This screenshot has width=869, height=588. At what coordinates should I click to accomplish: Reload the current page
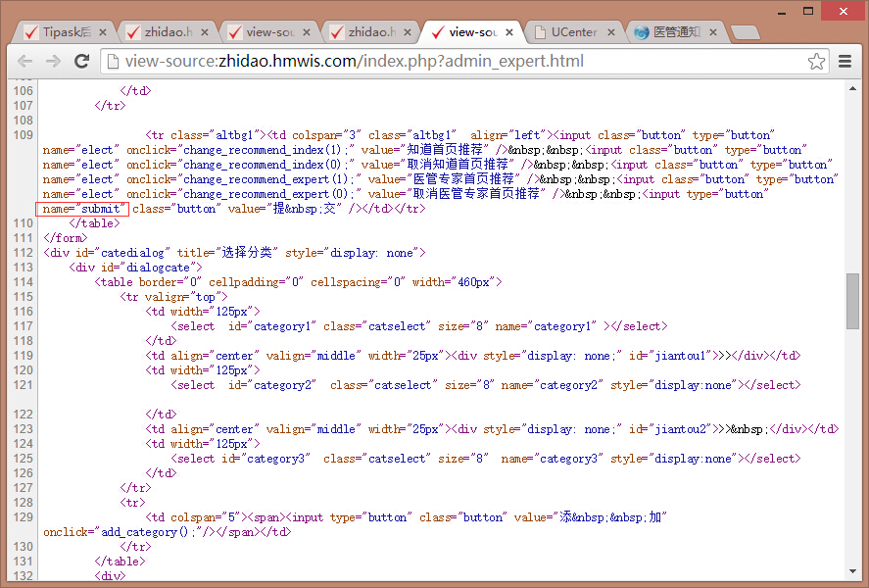[82, 62]
